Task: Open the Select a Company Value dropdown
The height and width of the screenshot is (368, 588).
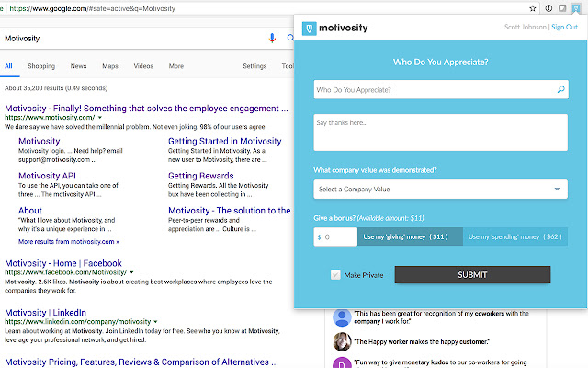Action: click(441, 190)
